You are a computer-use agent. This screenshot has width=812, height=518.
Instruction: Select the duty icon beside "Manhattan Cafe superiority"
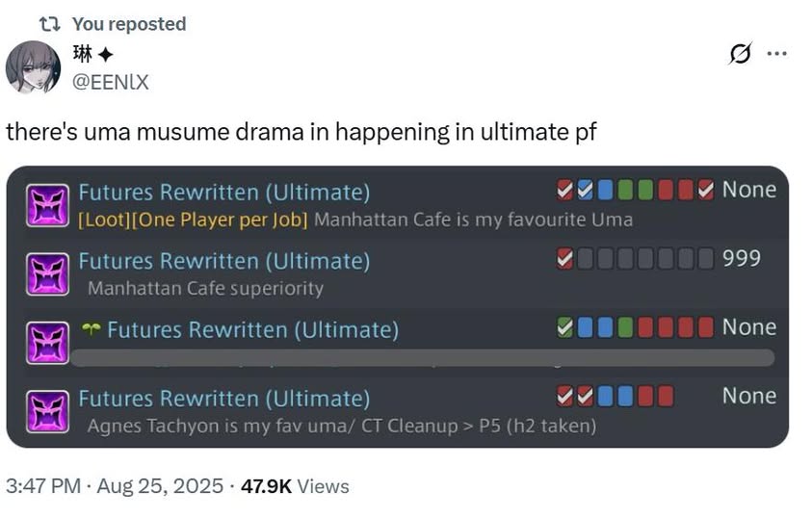point(47,274)
